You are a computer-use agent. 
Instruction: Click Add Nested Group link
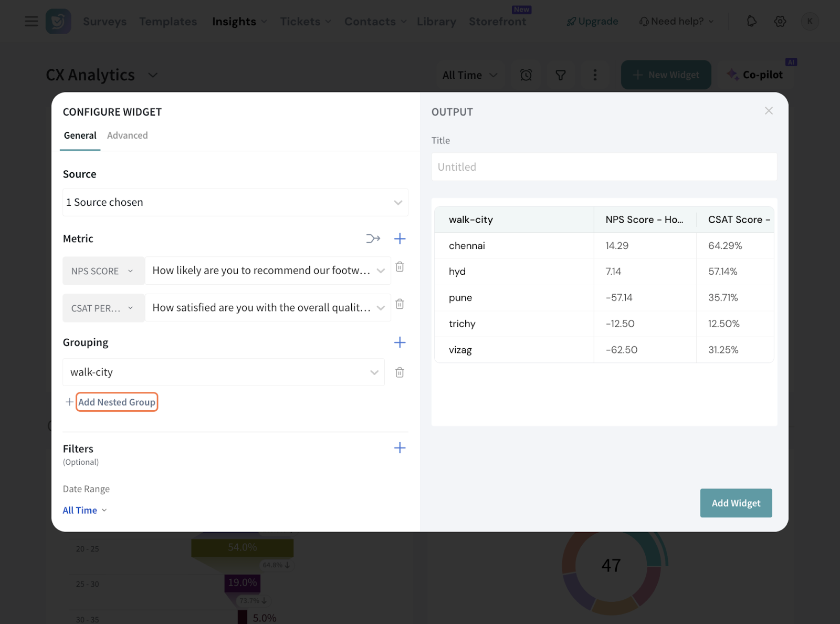click(117, 402)
